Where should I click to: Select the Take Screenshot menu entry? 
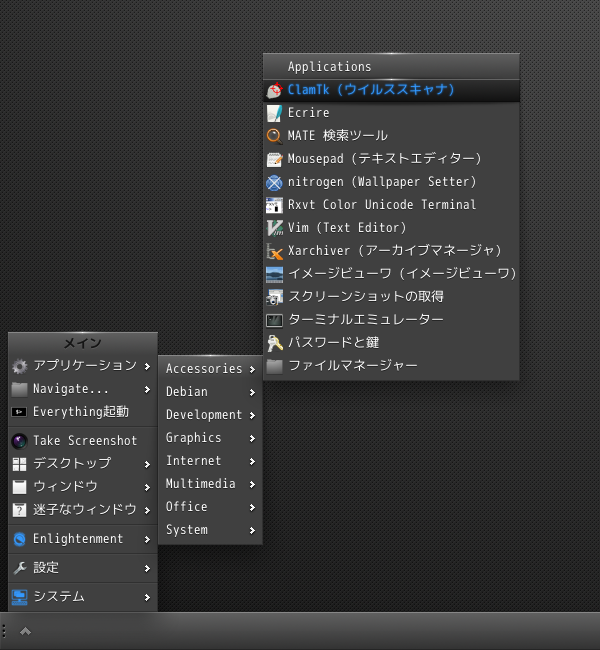(83, 441)
